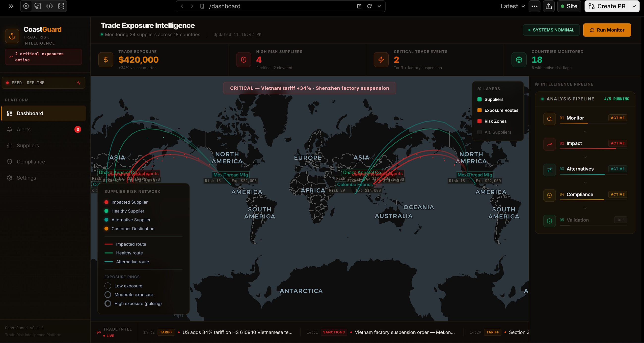Click the share/upload icon button
Image resolution: width=644 pixels, height=343 pixels.
548,6
